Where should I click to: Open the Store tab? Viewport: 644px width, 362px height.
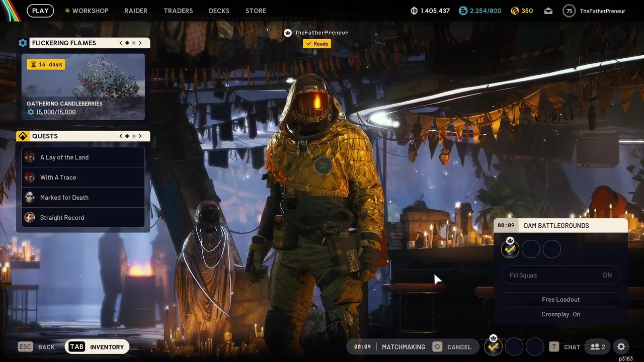256,11
